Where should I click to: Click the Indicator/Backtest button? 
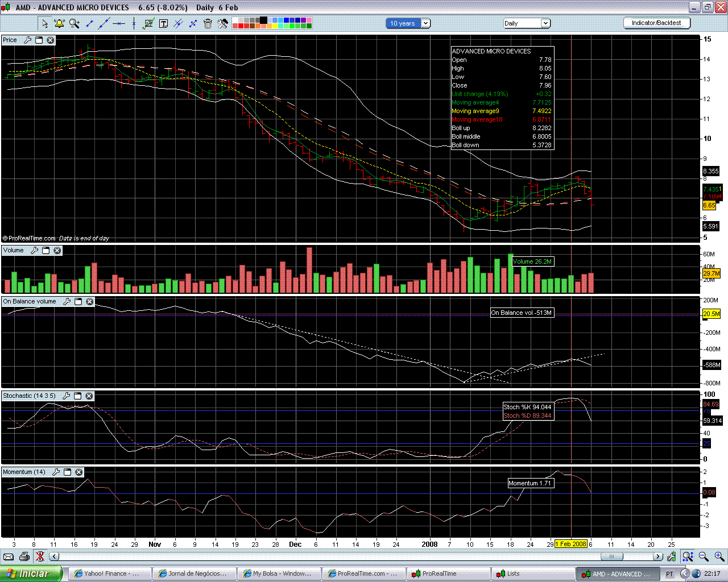click(x=656, y=23)
